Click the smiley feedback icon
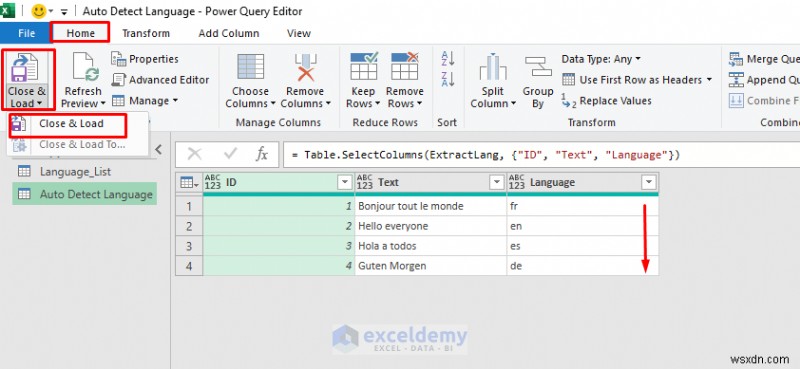This screenshot has width=800, height=369. coord(39,11)
